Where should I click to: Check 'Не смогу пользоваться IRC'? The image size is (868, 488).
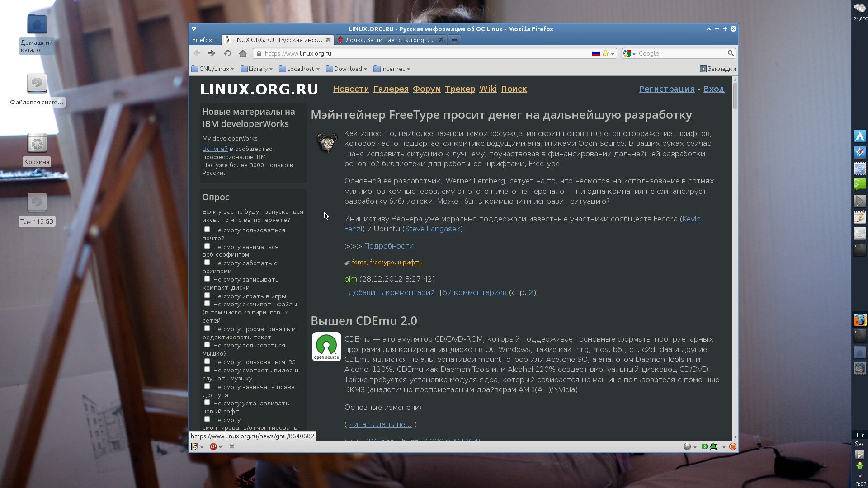(x=207, y=361)
